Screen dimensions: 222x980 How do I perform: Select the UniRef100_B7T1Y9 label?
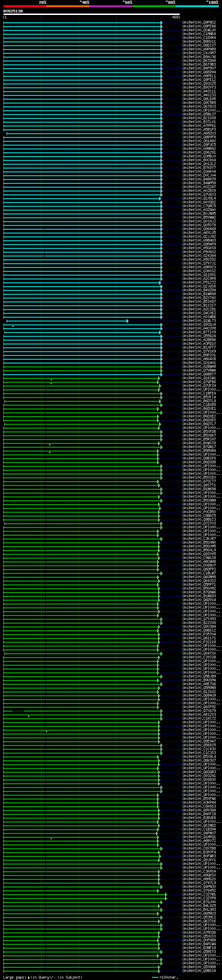(199, 332)
